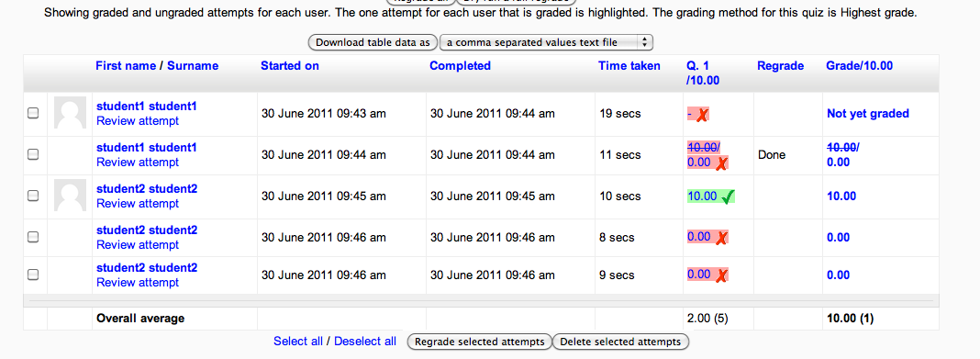Open the regraded grade 0.00 for student1

tap(838, 162)
